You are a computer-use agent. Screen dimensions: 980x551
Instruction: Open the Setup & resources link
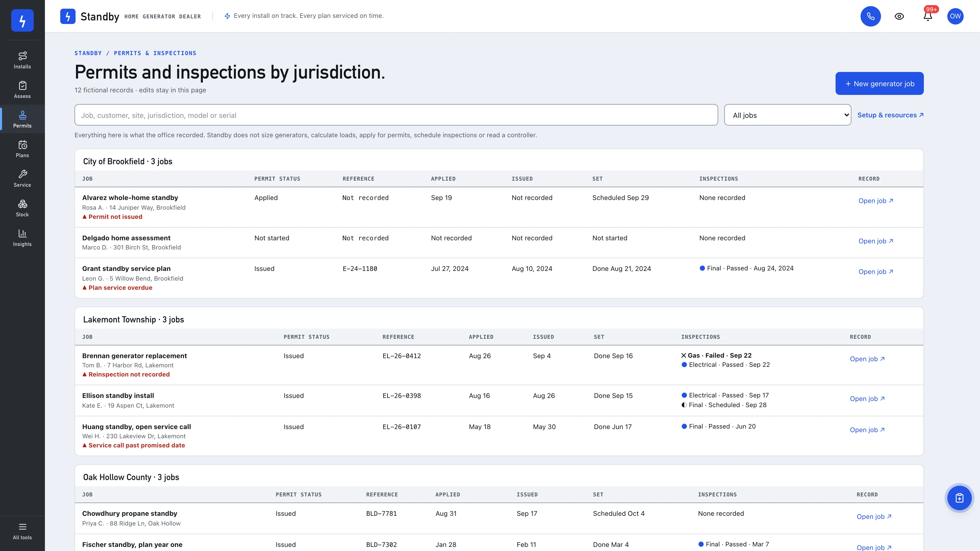click(x=890, y=115)
